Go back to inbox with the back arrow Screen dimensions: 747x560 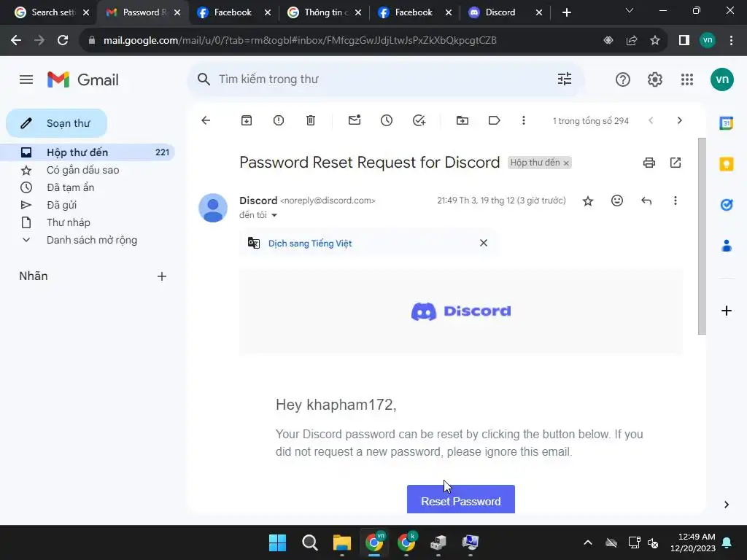pyautogui.click(x=206, y=120)
